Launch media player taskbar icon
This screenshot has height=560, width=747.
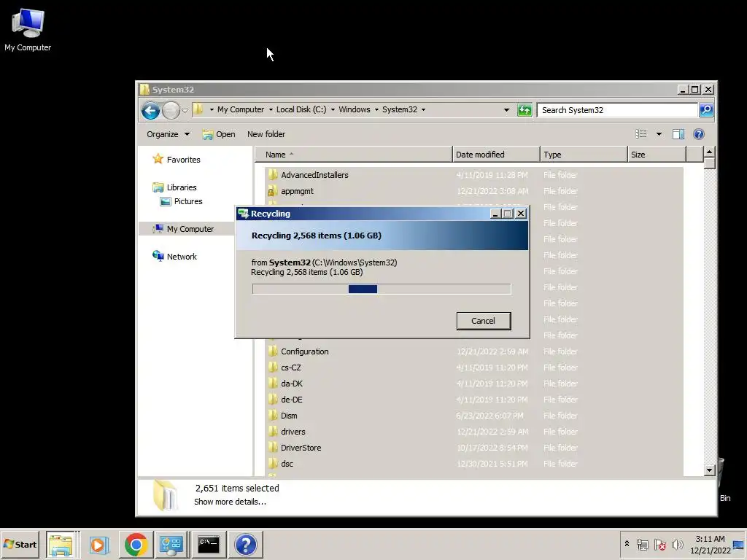(x=99, y=544)
